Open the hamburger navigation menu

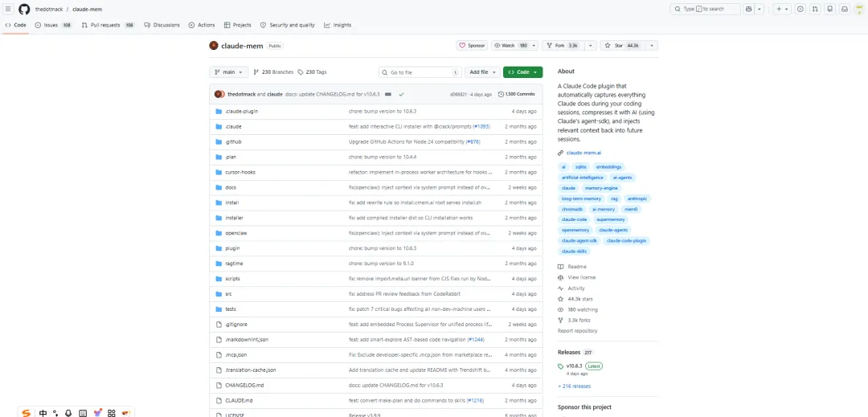(x=8, y=9)
